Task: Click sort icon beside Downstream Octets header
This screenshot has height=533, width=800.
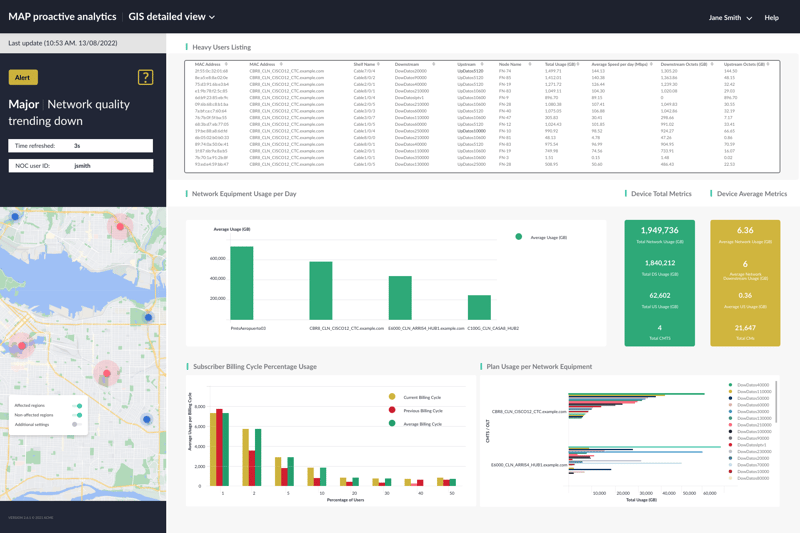Action: click(x=712, y=64)
